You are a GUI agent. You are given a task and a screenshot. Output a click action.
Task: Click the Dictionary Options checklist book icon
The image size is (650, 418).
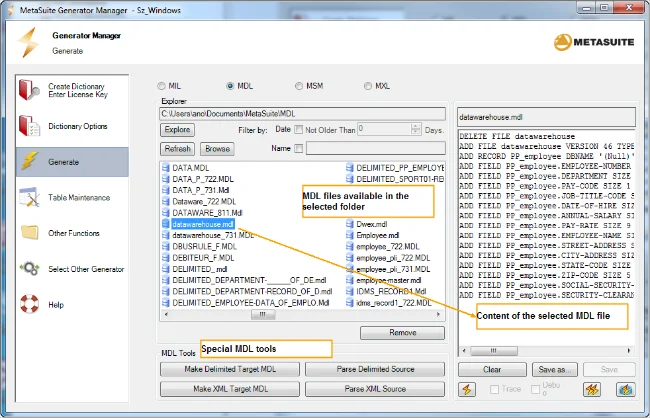click(29, 126)
